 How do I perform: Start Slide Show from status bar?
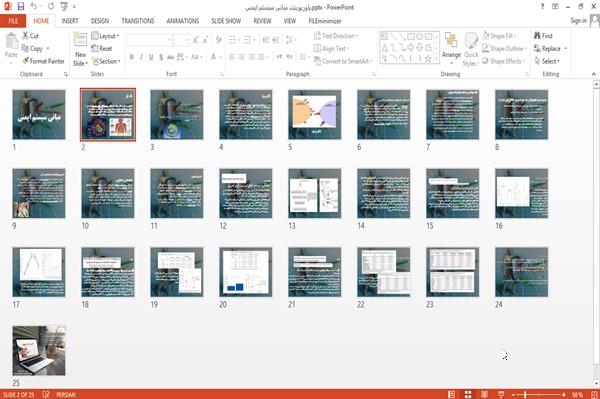(x=501, y=394)
